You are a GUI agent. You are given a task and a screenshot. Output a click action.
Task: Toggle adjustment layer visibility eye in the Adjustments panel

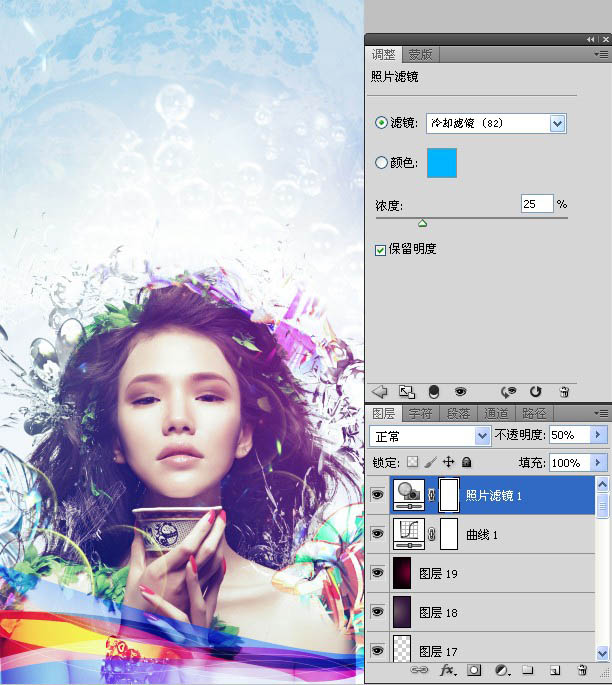click(460, 391)
